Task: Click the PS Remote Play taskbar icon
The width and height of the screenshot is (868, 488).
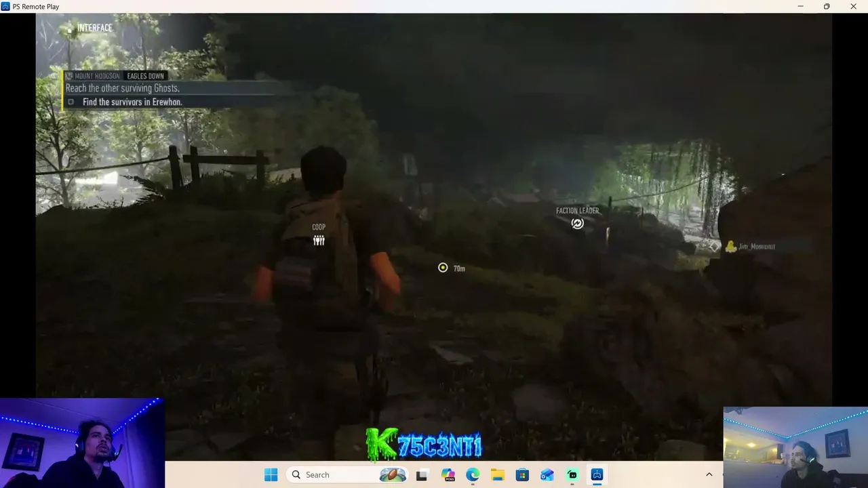Action: pyautogui.click(x=597, y=474)
